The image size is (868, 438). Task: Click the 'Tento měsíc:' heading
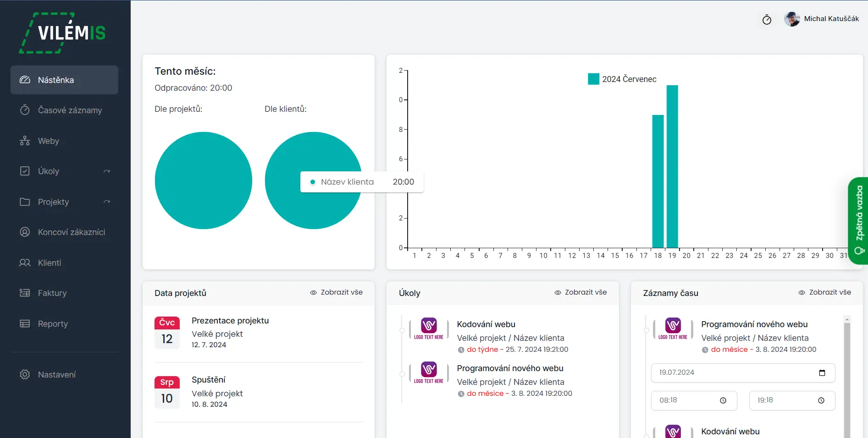(x=185, y=71)
